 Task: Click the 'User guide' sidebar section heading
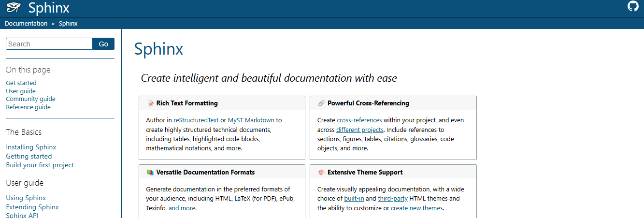pyautogui.click(x=25, y=183)
